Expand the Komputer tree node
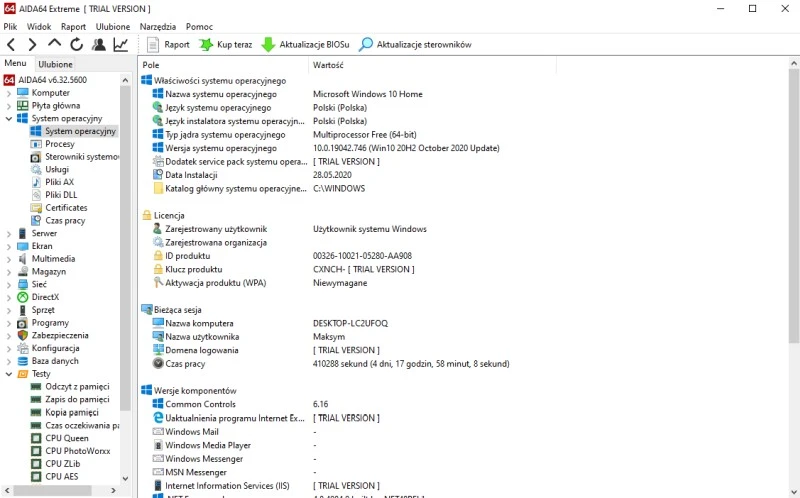 [9, 93]
